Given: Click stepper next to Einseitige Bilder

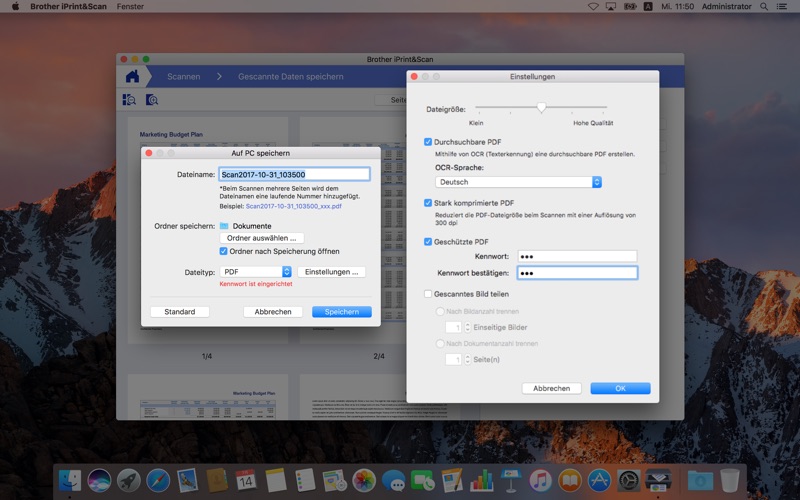Looking at the screenshot, I should 467,327.
